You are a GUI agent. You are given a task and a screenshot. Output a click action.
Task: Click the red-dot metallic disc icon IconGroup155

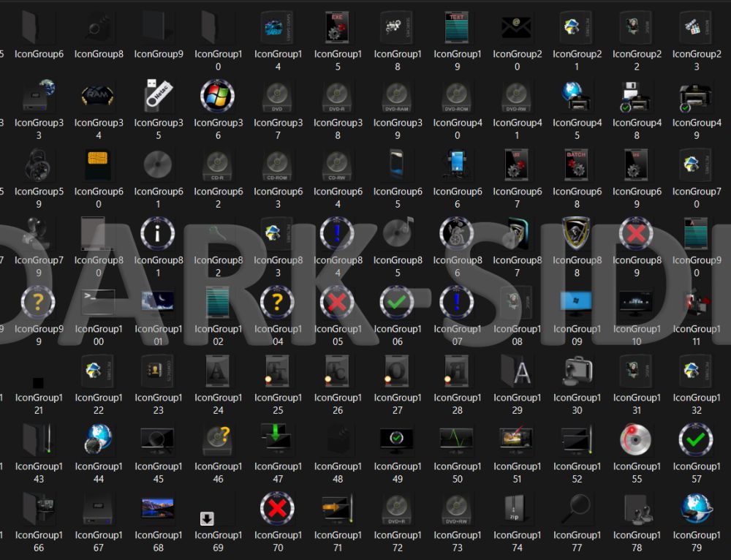click(x=637, y=439)
